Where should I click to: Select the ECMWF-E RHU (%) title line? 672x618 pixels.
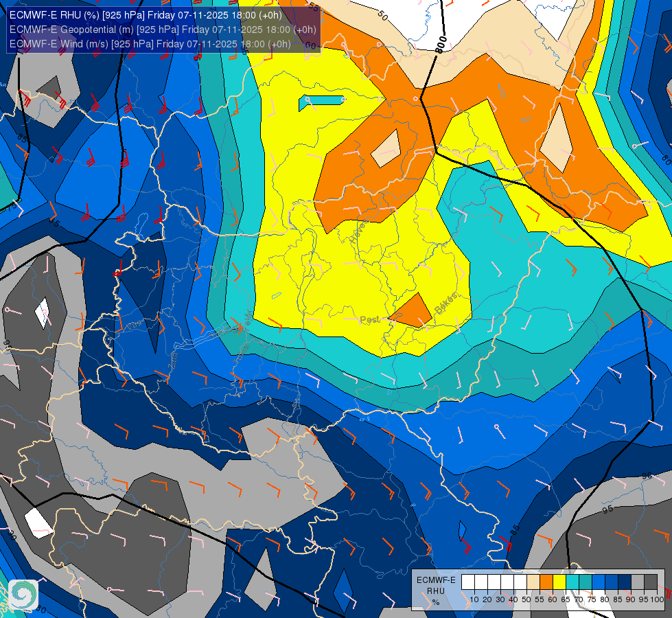[x=146, y=15]
